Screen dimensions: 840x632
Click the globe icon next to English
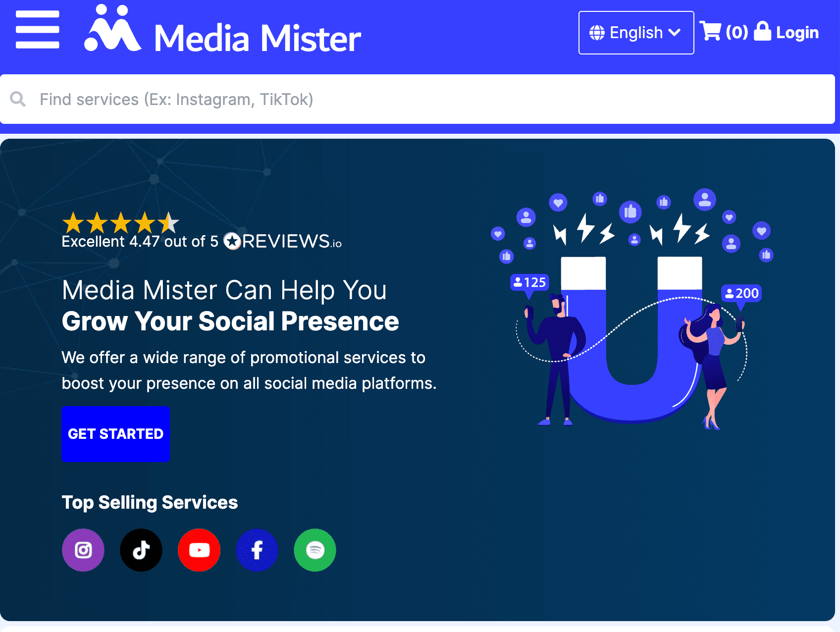[x=597, y=33]
